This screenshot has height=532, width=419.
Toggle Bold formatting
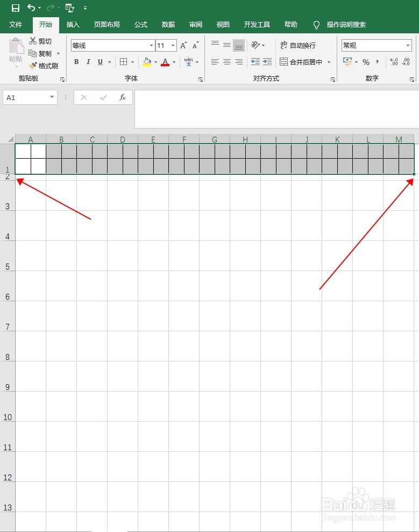point(77,62)
